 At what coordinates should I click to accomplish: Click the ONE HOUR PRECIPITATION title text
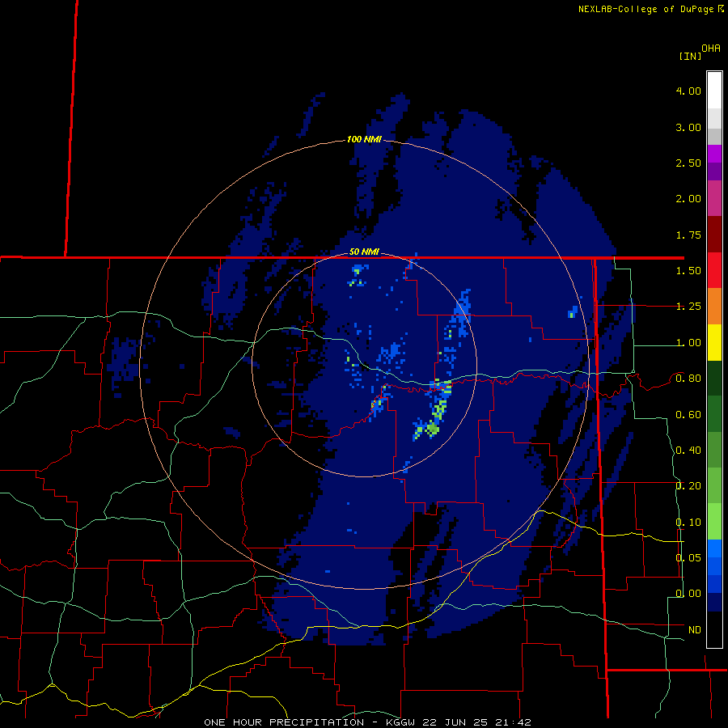coord(284,722)
